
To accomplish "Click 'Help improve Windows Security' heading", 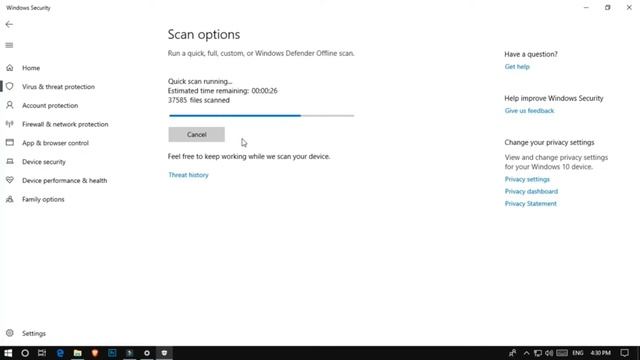I will [x=553, y=98].
